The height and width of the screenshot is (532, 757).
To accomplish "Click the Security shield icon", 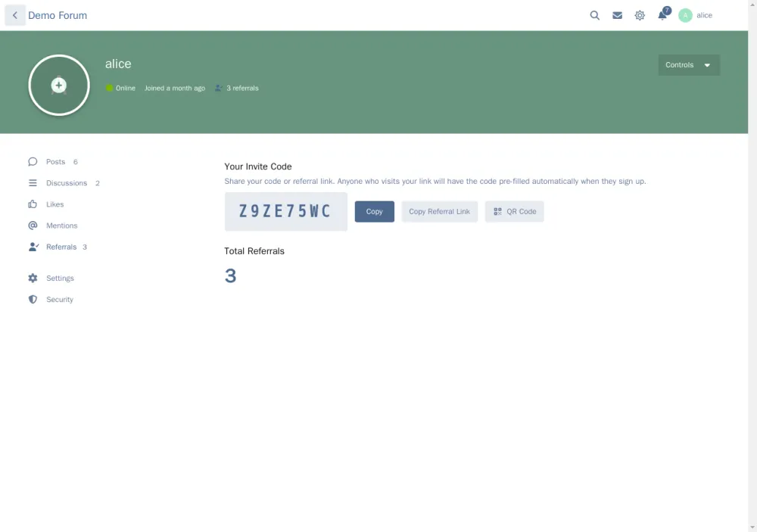I will pos(33,300).
